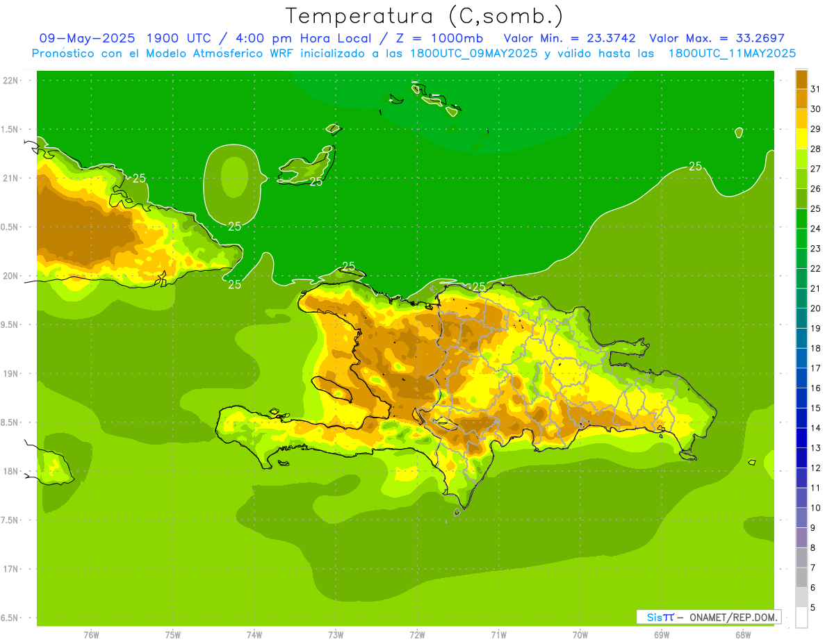Click the colorbar label "28"
The width and height of the screenshot is (834, 644).
(815, 149)
